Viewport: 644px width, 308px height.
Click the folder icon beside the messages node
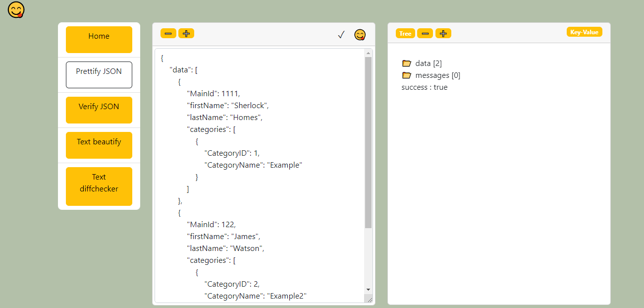[x=407, y=75]
